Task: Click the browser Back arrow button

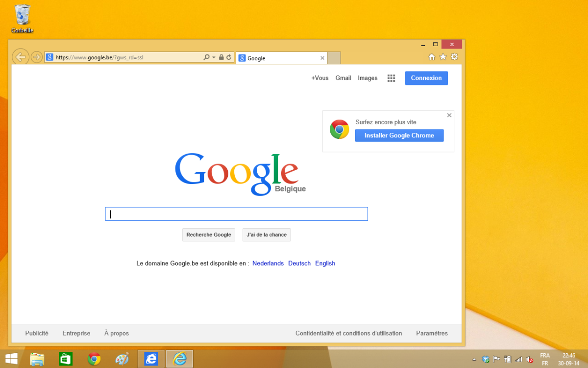Action: (20, 57)
